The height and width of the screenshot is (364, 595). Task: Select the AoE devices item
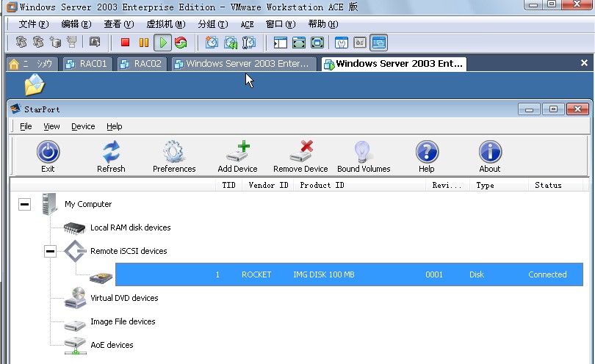click(x=112, y=345)
